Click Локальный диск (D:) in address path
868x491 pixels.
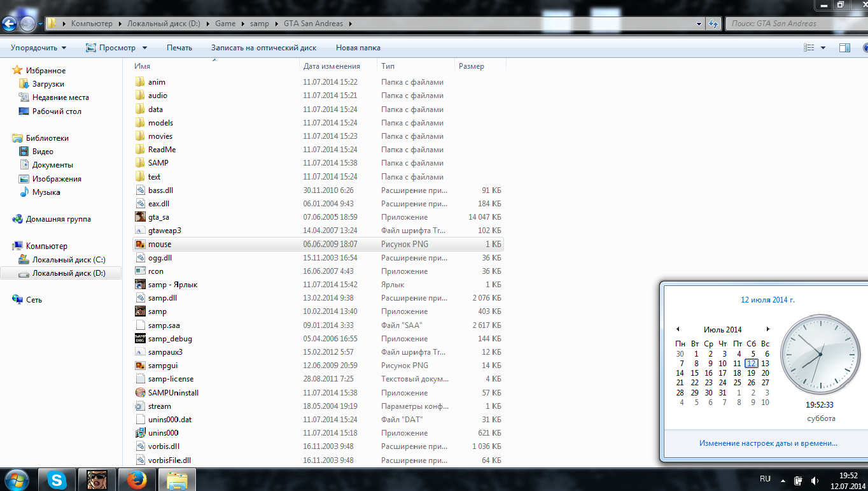(164, 24)
